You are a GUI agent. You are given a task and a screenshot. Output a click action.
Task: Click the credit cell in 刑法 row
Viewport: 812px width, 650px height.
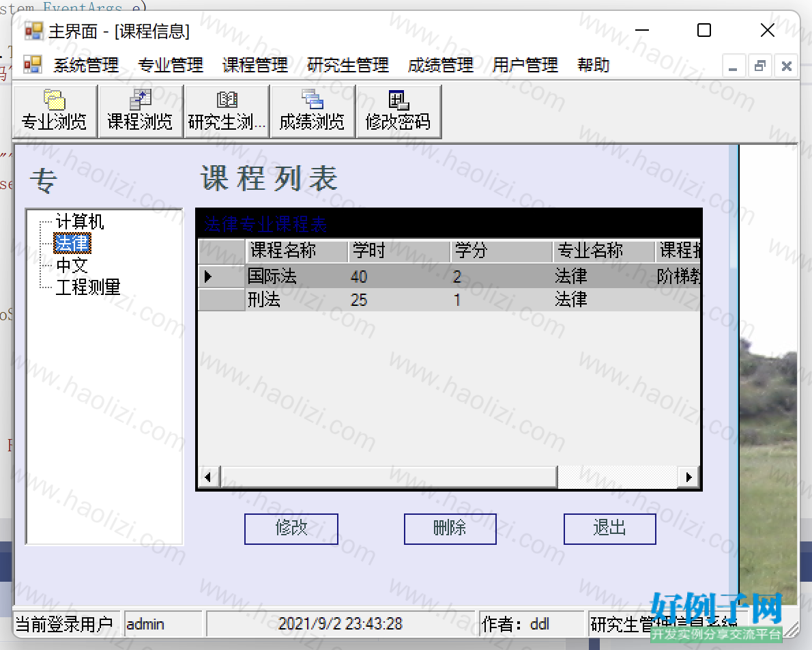[x=502, y=300]
